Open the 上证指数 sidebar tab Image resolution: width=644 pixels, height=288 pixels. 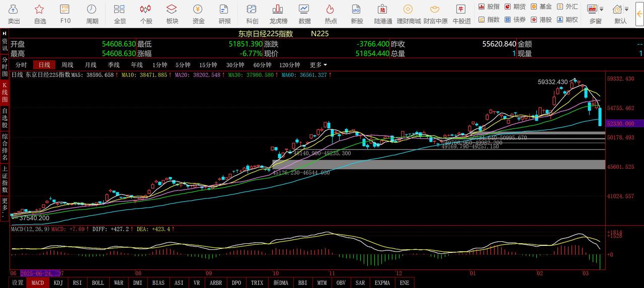pyautogui.click(x=5, y=179)
